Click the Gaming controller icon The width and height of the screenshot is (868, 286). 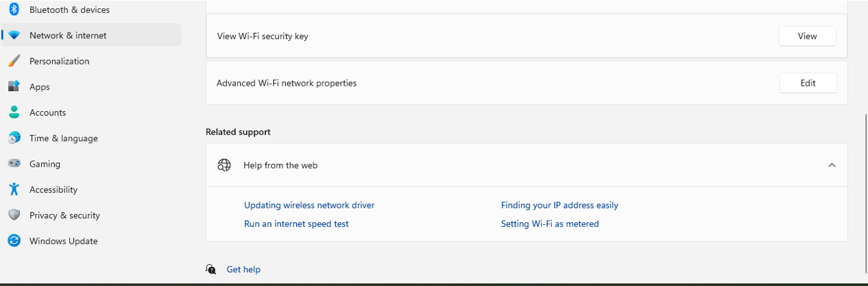14,164
